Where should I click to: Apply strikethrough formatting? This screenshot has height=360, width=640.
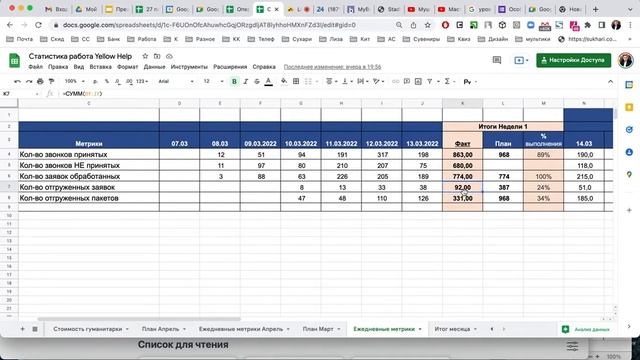[257, 82]
